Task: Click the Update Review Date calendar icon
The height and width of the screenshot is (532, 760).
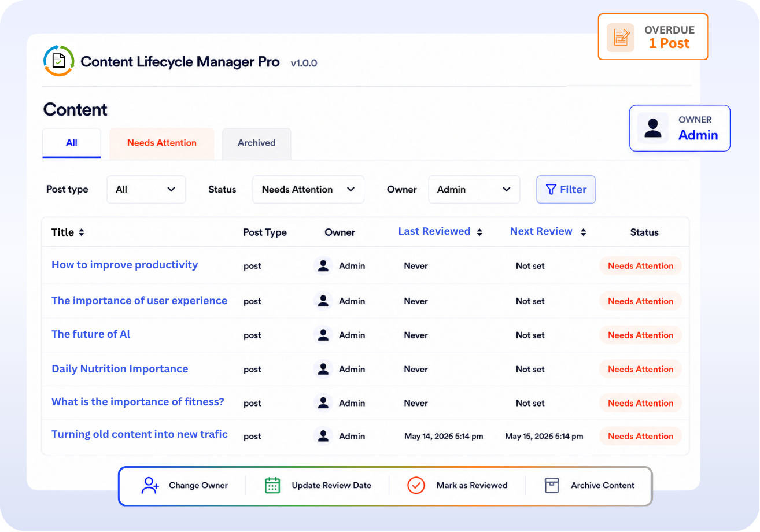Action: [x=272, y=485]
